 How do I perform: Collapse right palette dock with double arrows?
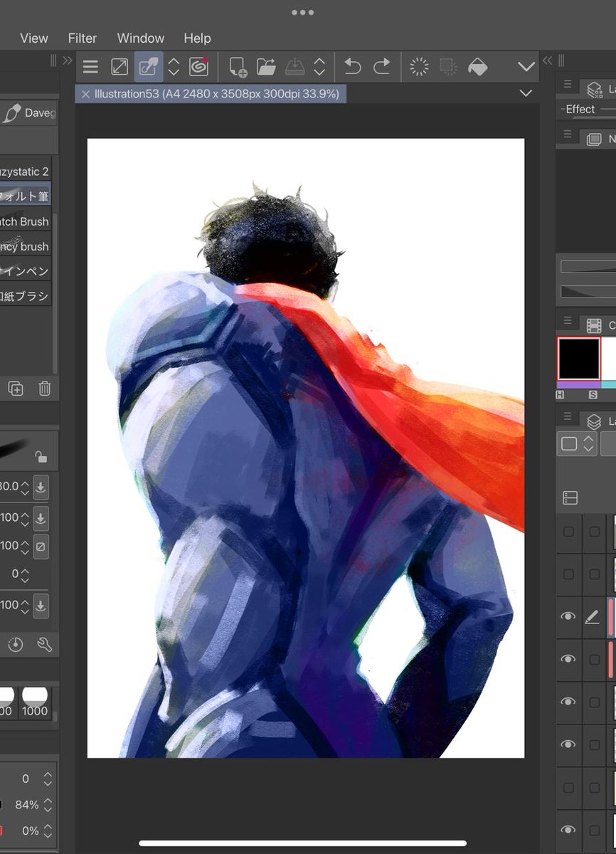547,60
